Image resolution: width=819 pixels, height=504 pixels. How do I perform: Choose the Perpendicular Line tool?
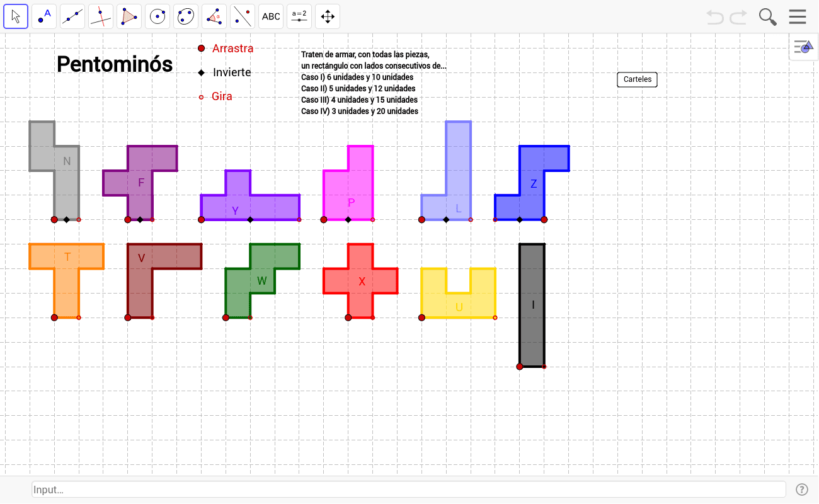101,16
